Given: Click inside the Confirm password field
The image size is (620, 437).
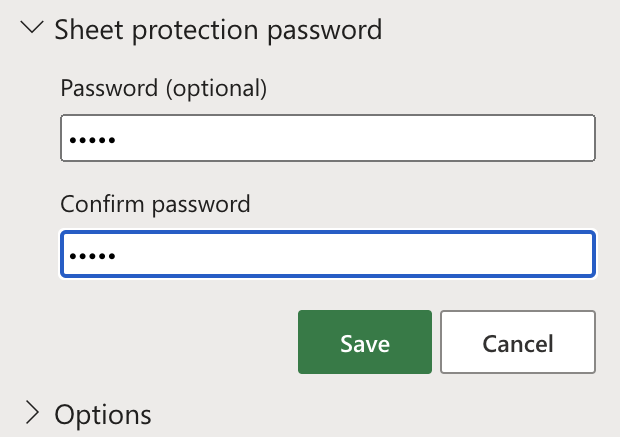Looking at the screenshot, I should pos(328,254).
